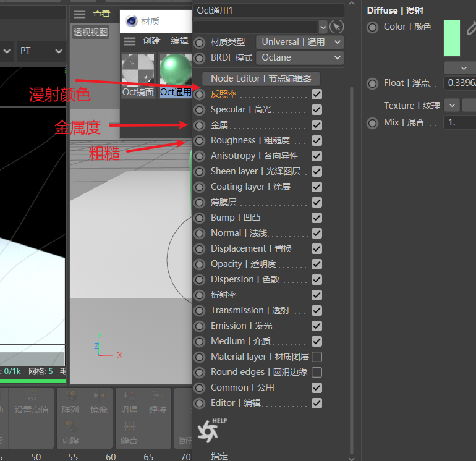Click the Cinema 4D 材质 window icon

132,21
